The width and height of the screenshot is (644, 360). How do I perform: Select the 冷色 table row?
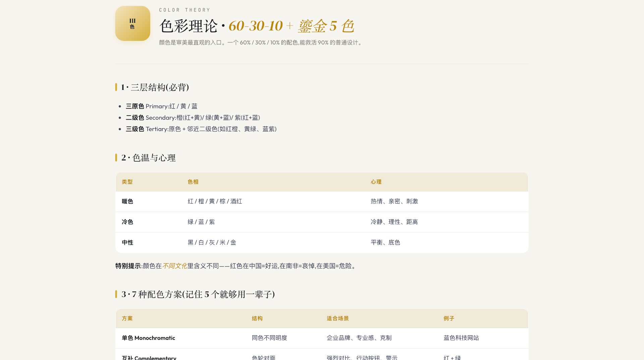pyautogui.click(x=322, y=222)
